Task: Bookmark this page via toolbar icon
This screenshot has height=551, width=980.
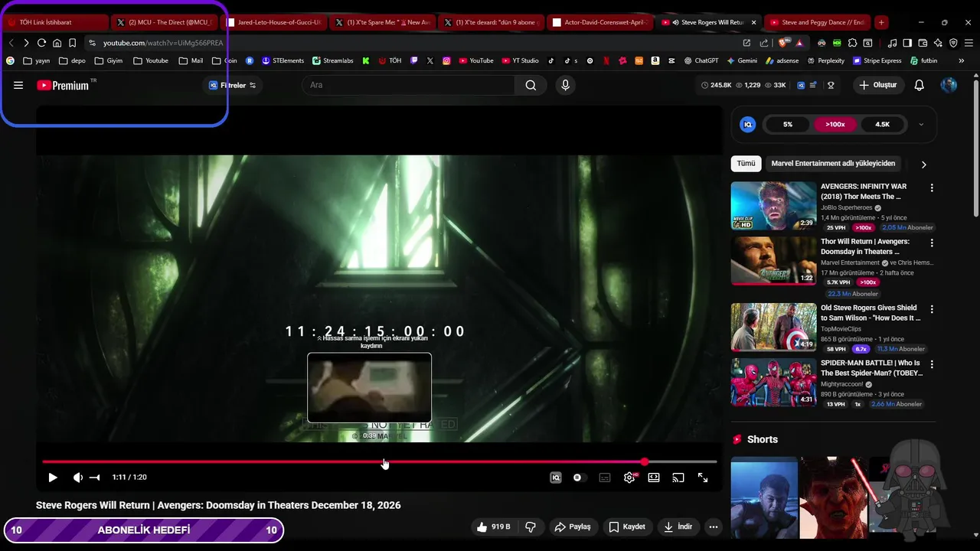Action: click(x=72, y=43)
